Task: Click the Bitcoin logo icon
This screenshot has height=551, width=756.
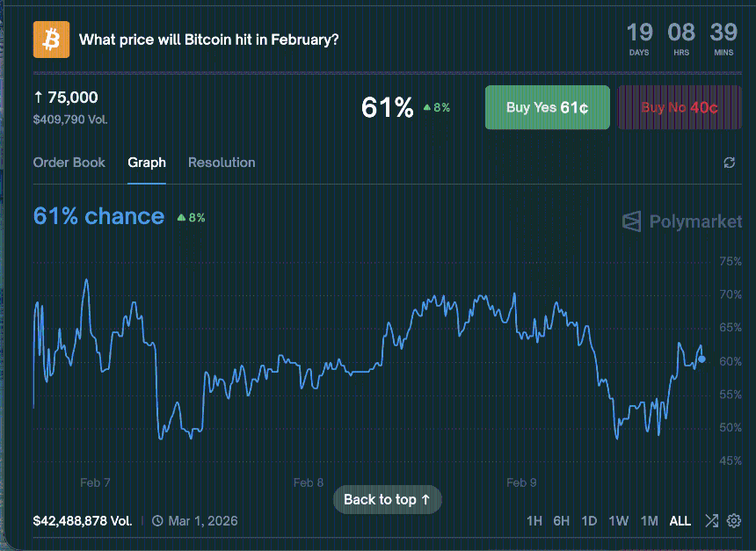Action: tap(51, 39)
